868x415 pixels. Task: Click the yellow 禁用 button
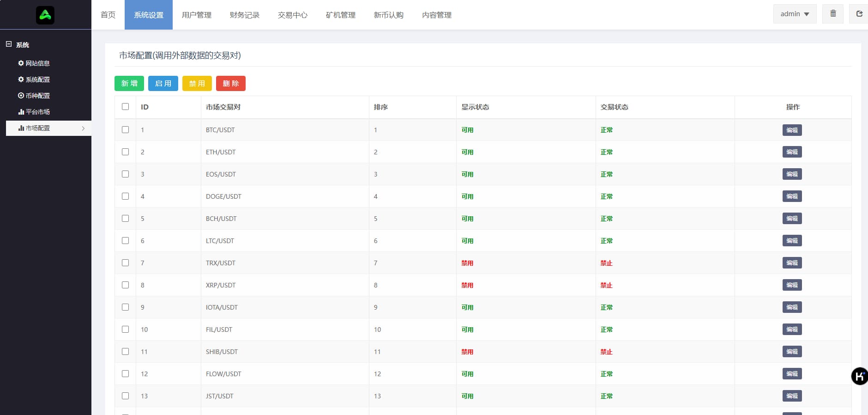[197, 84]
